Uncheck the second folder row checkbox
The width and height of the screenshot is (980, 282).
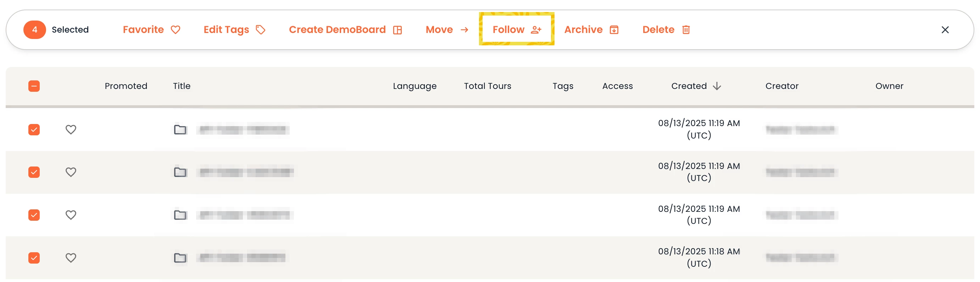click(x=34, y=172)
